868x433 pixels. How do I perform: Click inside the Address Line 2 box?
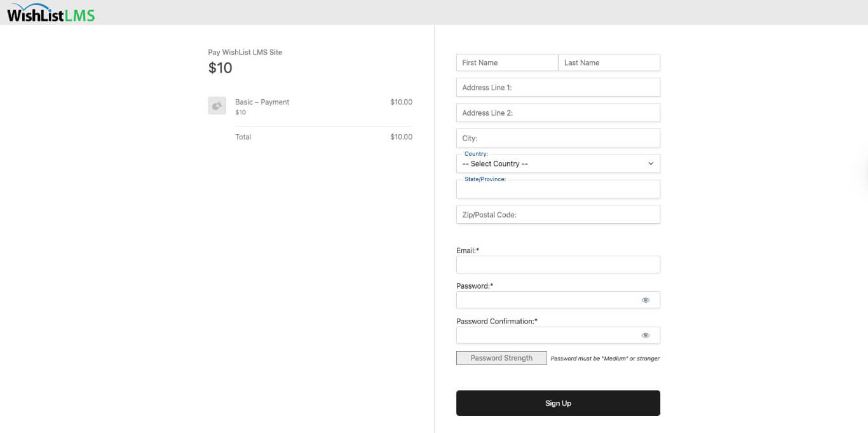tap(558, 113)
